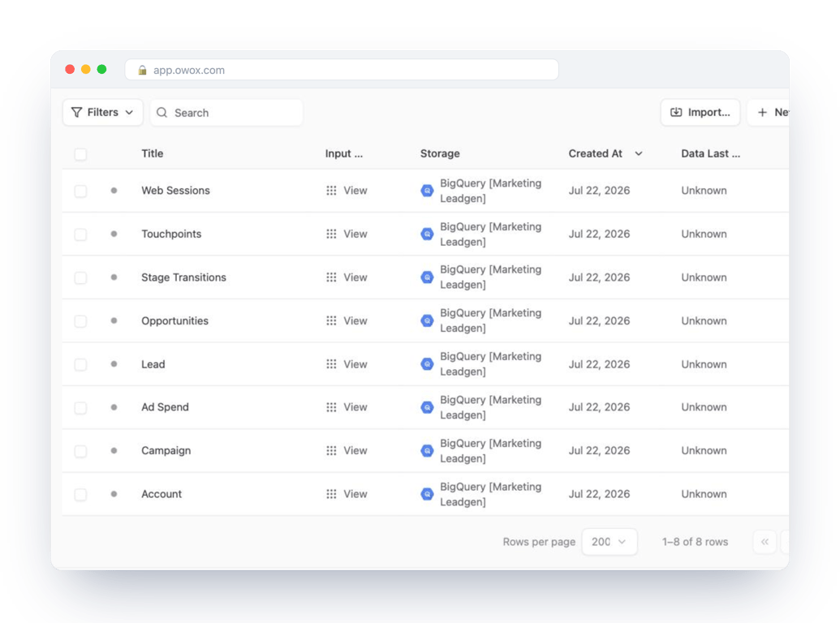Click the BigQuery icon in the Ad Spend row
Image resolution: width=840 pixels, height=623 pixels.
427,407
